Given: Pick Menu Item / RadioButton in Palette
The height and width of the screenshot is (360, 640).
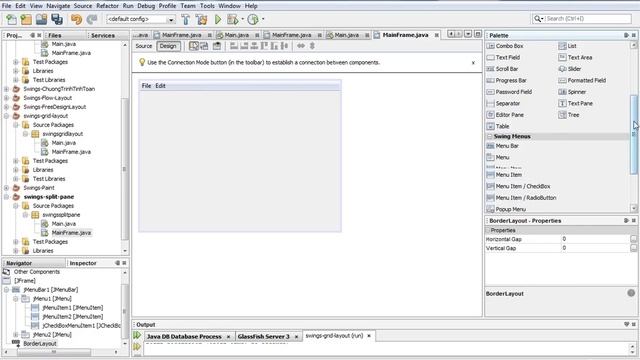Looking at the screenshot, I should coord(521,198).
